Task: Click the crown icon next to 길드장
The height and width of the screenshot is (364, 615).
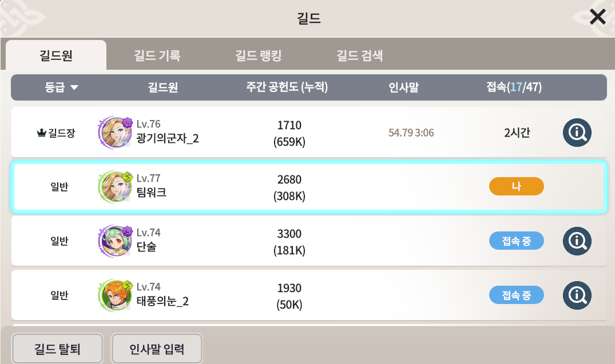Action: click(x=41, y=134)
